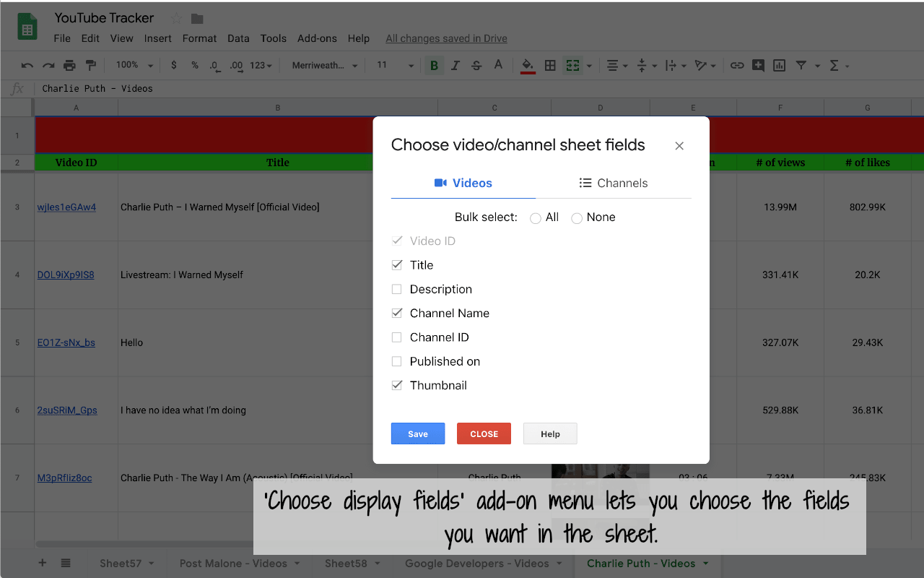Check the Description checkbox
The height and width of the screenshot is (578, 924).
397,289
